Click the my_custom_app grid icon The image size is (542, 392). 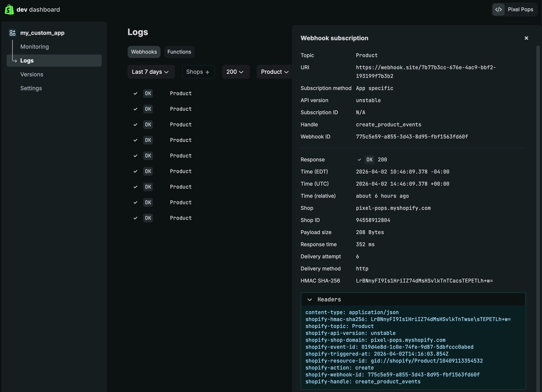[x=12, y=33]
